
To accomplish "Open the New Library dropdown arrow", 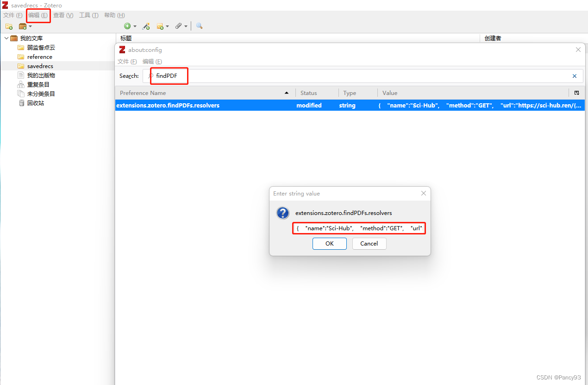I will click(x=30, y=26).
